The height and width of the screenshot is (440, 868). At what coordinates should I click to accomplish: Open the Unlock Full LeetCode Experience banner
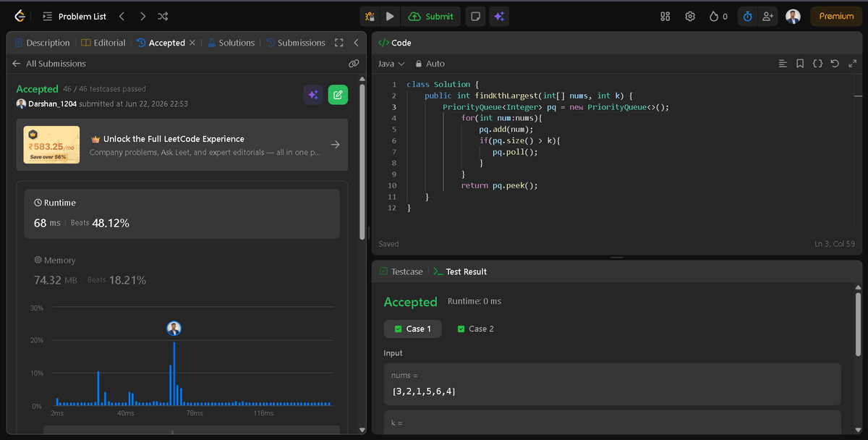[x=182, y=145]
